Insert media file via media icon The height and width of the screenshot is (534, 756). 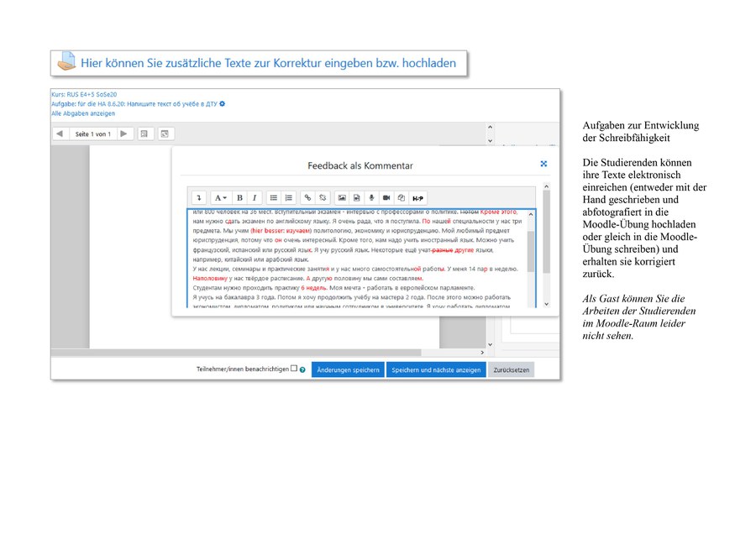357,198
